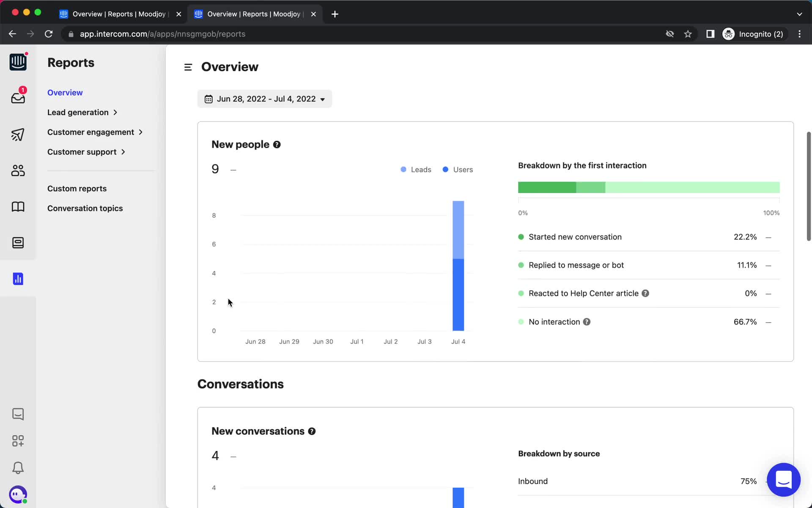The image size is (812, 508).
Task: Click the Started new conversation row
Action: tap(649, 237)
